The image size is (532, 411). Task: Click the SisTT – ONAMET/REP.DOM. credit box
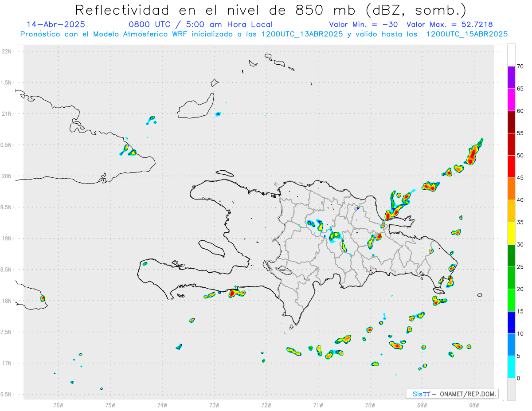point(452,394)
